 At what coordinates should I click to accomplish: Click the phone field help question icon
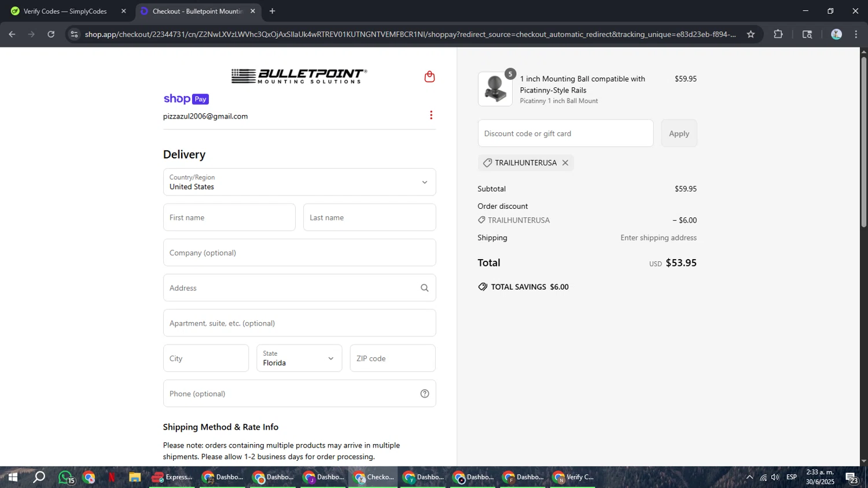(425, 394)
